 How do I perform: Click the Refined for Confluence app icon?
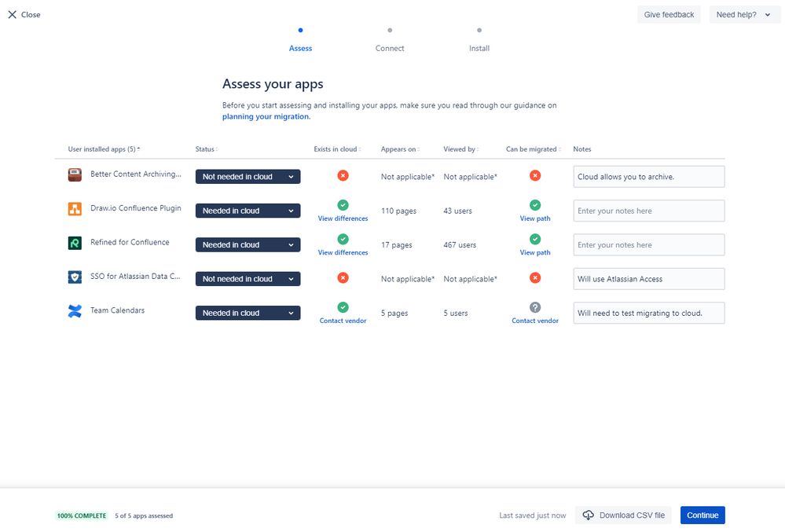75,243
